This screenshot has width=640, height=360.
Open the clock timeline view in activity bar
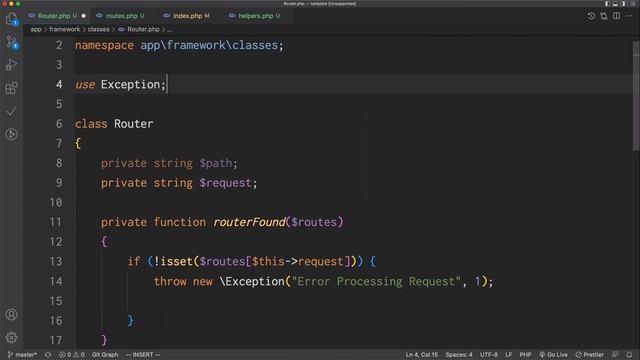click(11, 134)
